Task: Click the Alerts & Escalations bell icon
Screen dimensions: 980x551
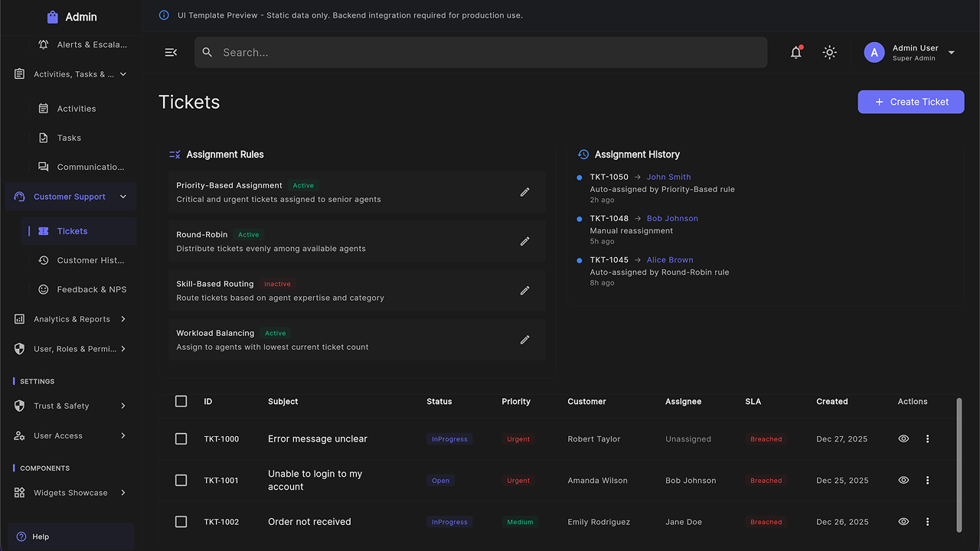Action: pos(44,44)
